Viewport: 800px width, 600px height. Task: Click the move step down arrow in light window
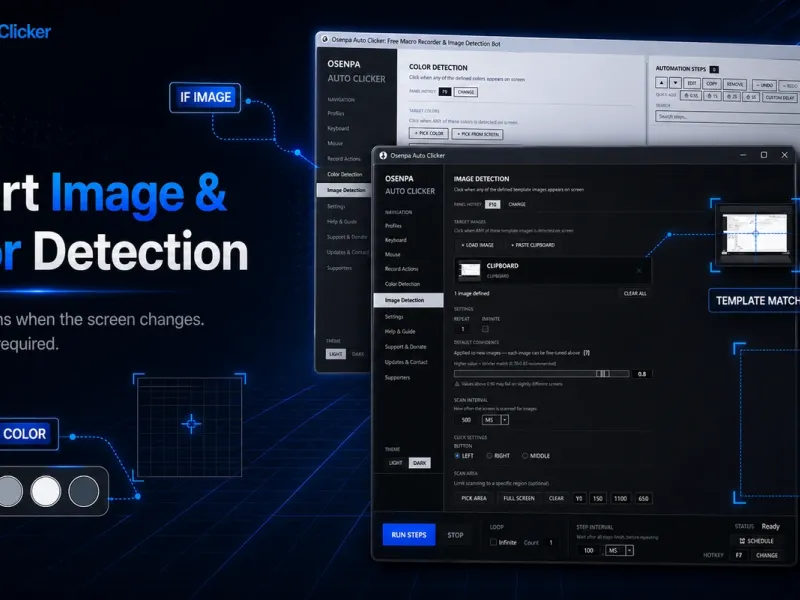click(676, 83)
